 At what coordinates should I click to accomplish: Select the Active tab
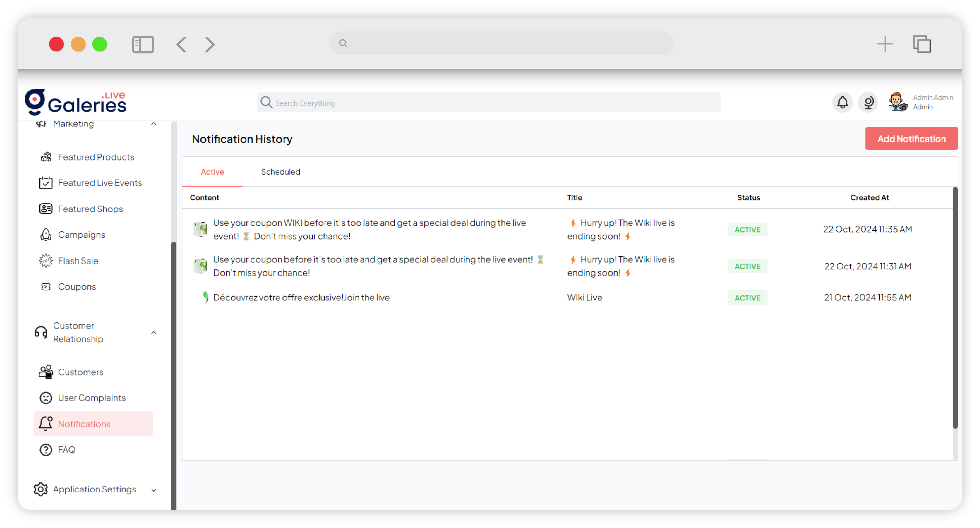pos(212,172)
